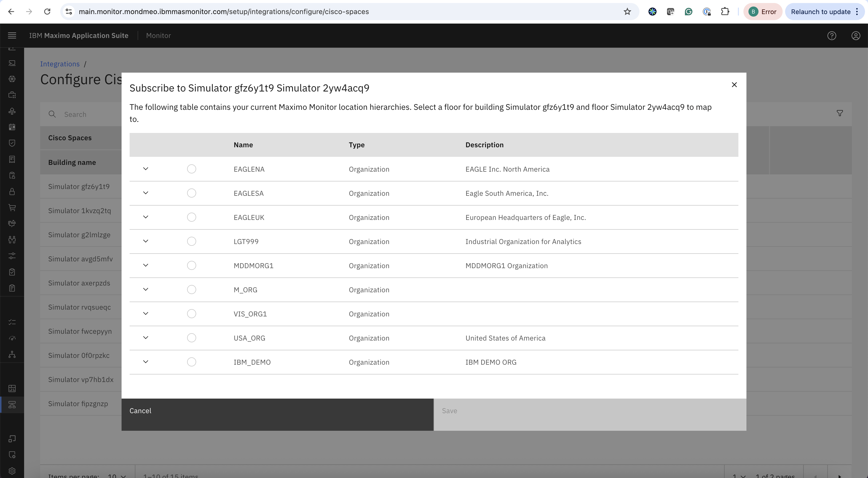Click the gear settings icon in sidebar

coord(12,471)
